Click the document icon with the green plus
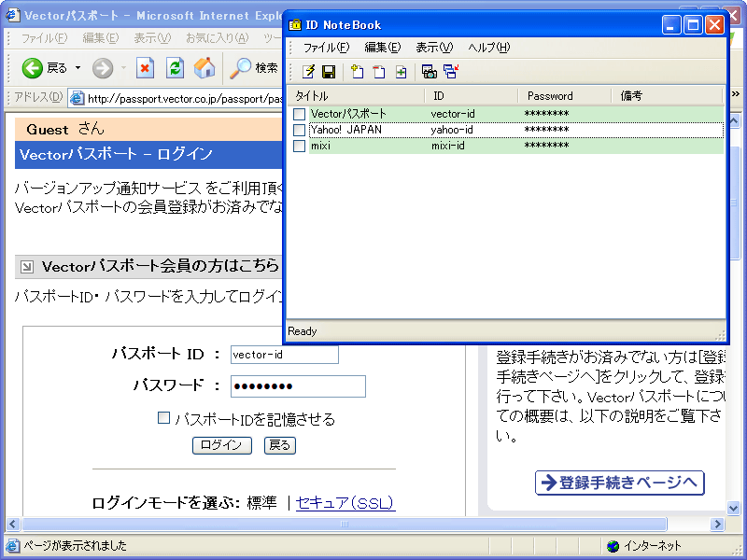 pyautogui.click(x=401, y=72)
